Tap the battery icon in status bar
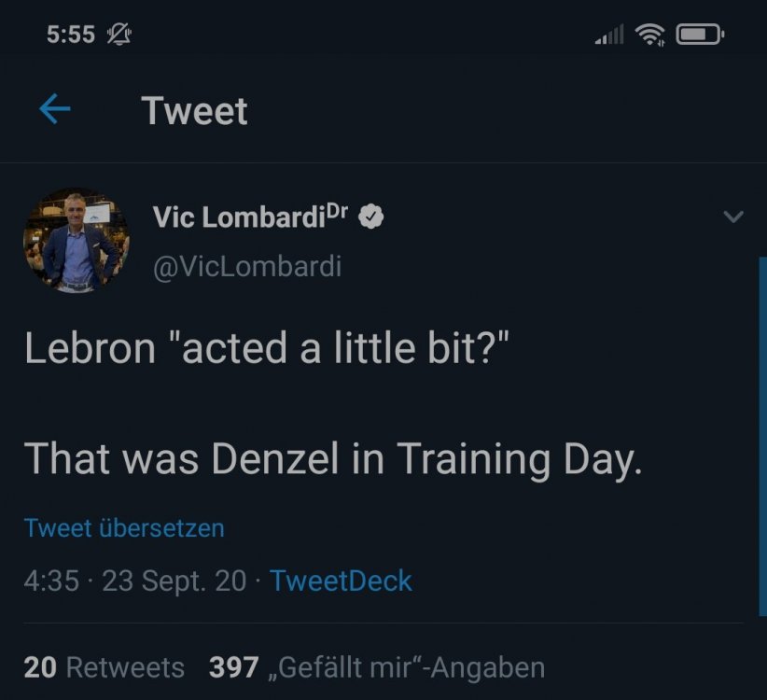Image resolution: width=767 pixels, height=700 pixels. 699,35
